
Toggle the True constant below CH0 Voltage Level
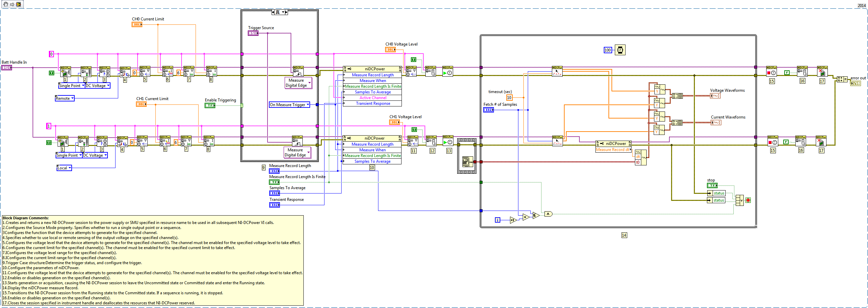414,60
